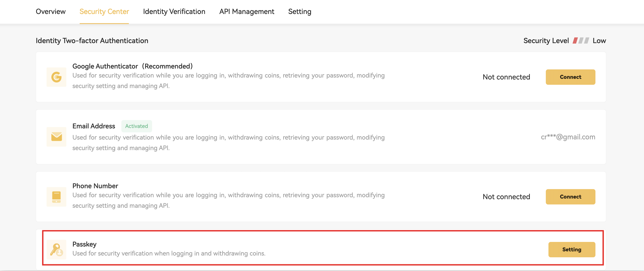Click the Security Level Low label
This screenshot has height=271, width=644.
coord(599,40)
